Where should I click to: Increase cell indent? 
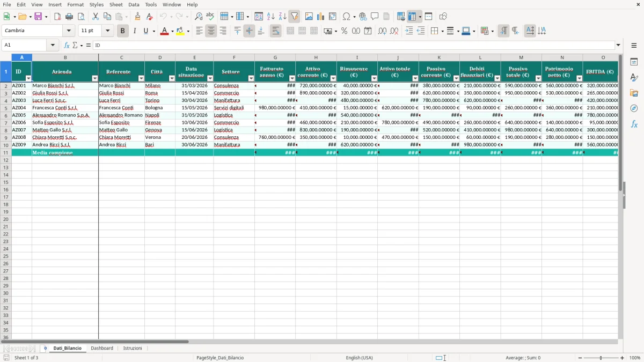click(409, 31)
